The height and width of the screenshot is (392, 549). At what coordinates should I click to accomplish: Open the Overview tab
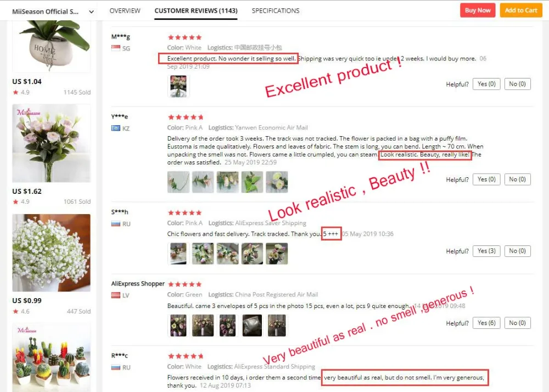pos(125,11)
